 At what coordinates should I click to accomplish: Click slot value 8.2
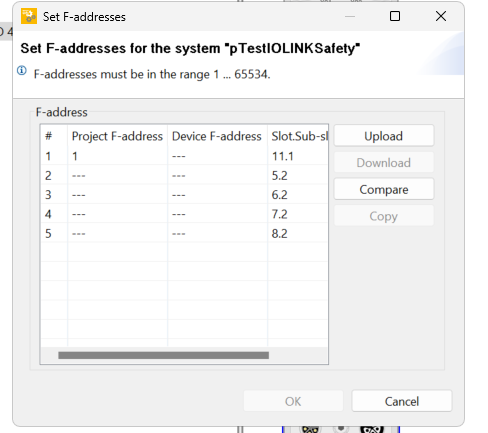coord(279,233)
